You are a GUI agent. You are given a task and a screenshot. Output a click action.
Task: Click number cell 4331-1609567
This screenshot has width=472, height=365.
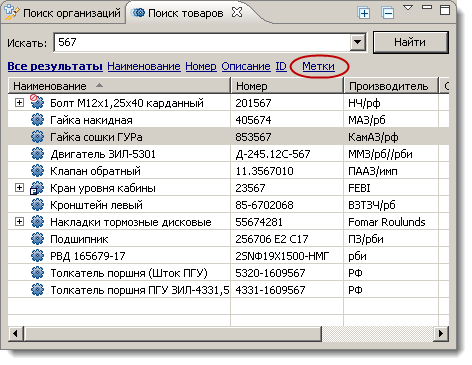coord(270,290)
